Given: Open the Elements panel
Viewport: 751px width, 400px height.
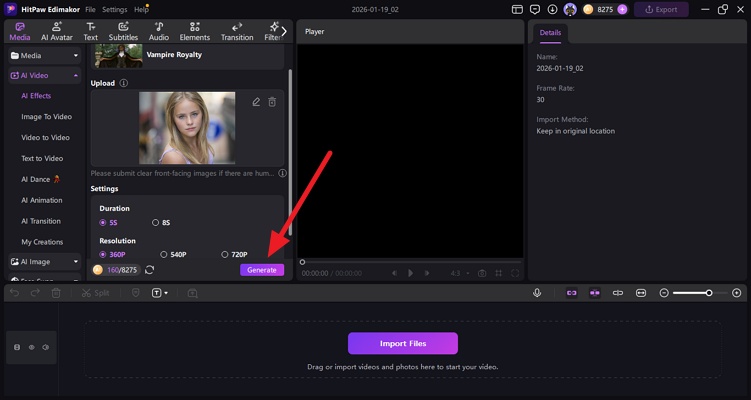Looking at the screenshot, I should coord(194,31).
